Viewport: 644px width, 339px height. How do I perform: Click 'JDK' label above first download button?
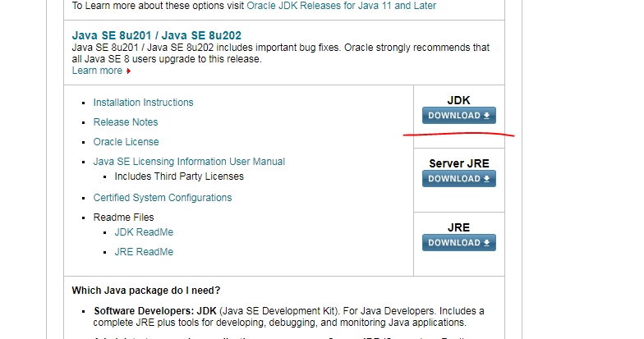[x=458, y=100]
